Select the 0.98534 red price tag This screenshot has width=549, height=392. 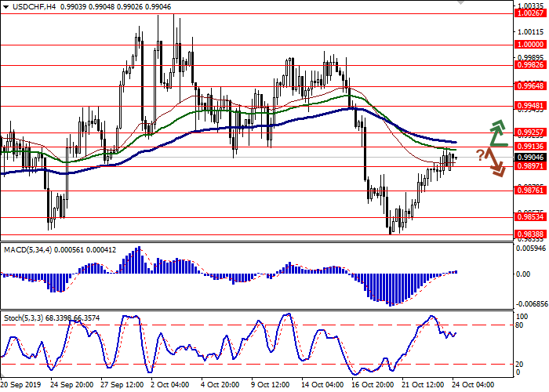click(530, 216)
